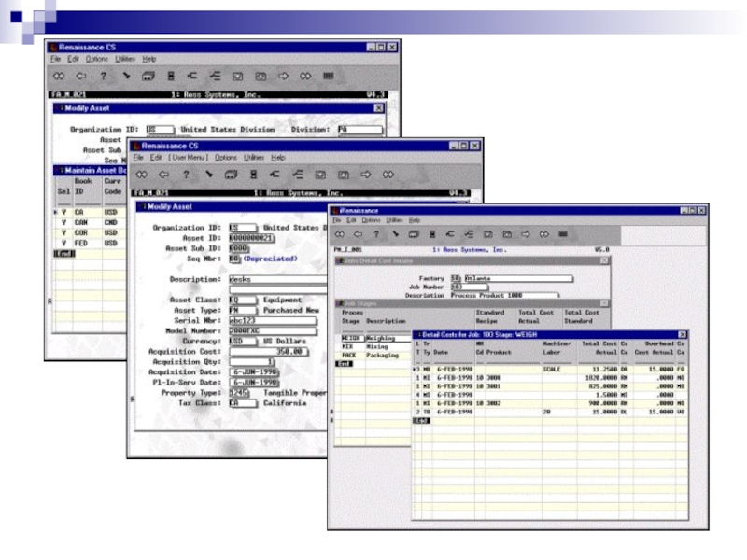Open Help menu in front Renaissance window

tap(415, 220)
